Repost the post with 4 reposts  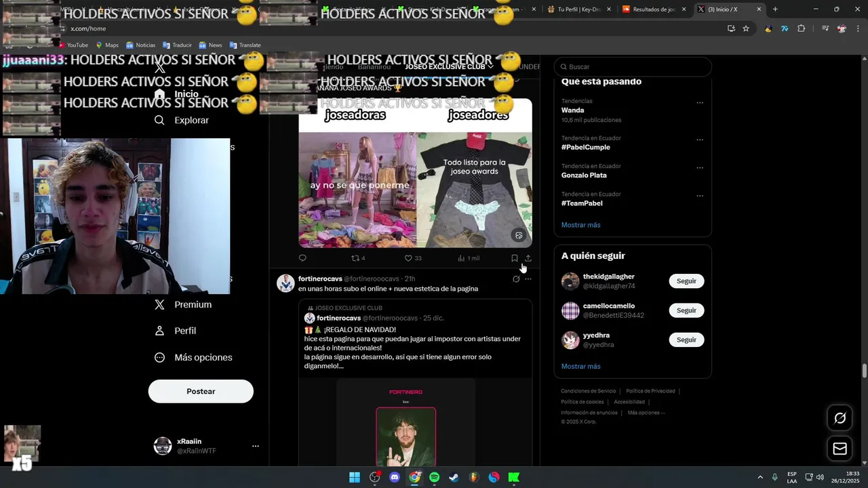(x=358, y=258)
